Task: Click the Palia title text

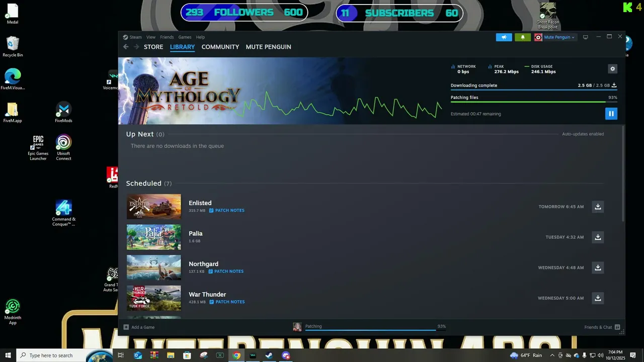Action: pos(196,233)
